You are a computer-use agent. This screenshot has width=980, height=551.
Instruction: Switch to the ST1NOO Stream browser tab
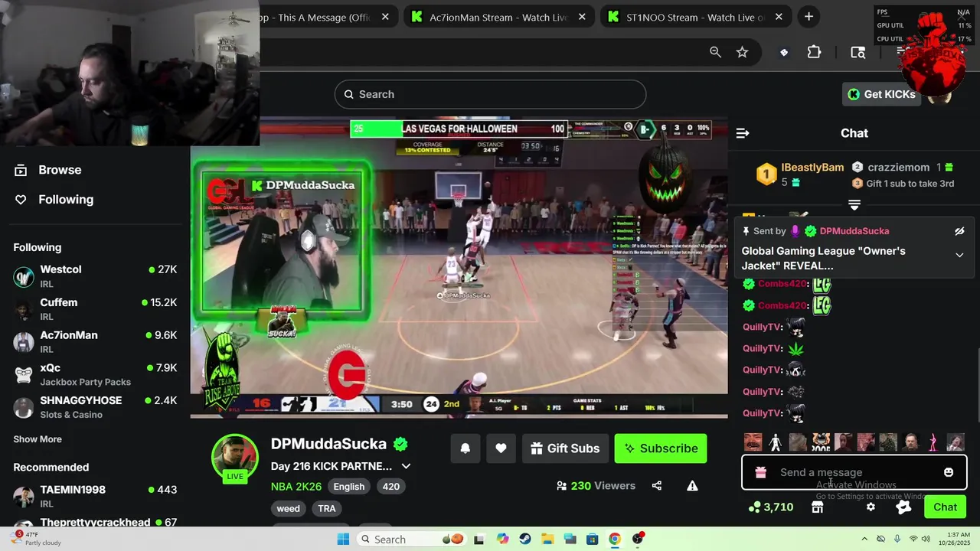coord(695,17)
